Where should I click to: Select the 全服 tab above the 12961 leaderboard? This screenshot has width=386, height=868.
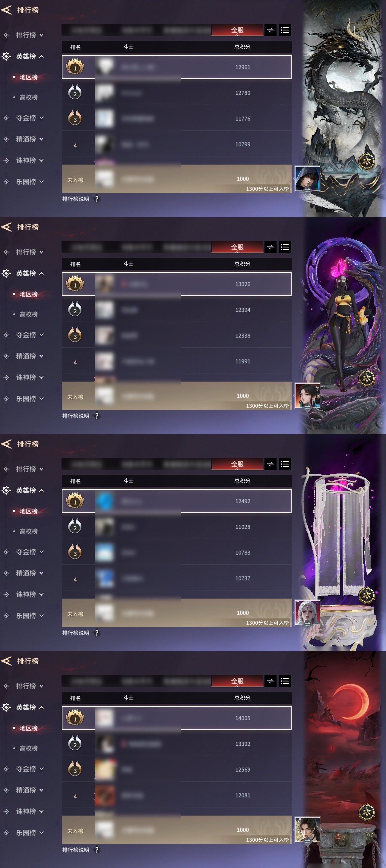(237, 30)
